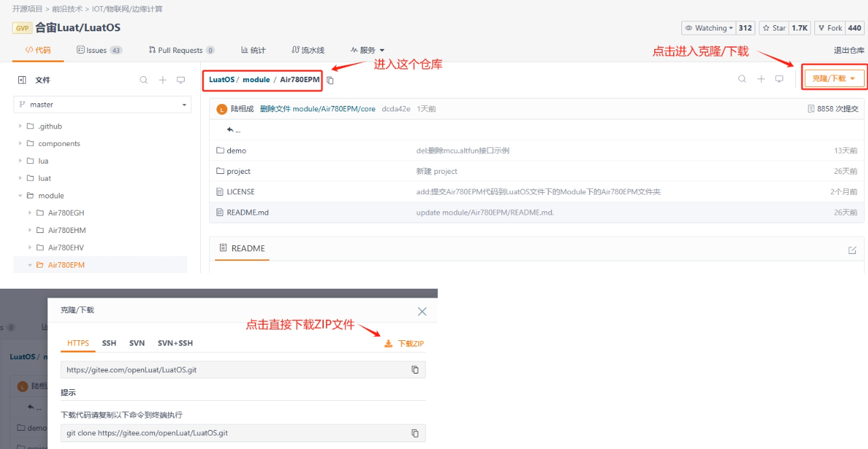Screen dimensions: 868x449
Task: Open 开源项目 breadcrumb link
Action: 27,9
